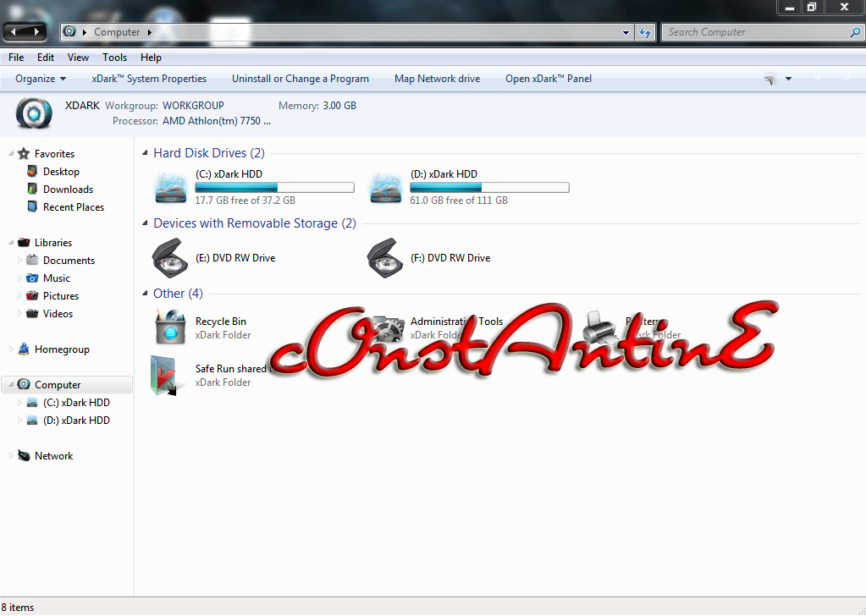Select the Recycle Bin icon
The height and width of the screenshot is (616, 866).
coord(171,327)
